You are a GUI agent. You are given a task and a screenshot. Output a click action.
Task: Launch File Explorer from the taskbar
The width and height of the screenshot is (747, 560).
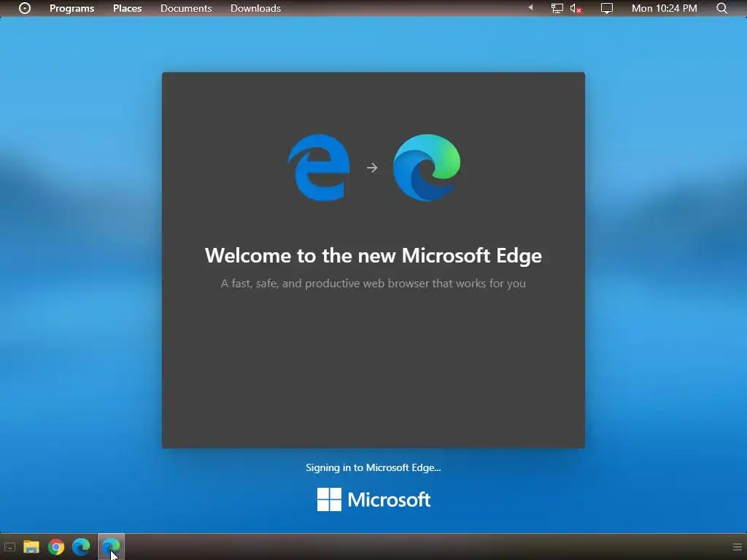[31, 547]
